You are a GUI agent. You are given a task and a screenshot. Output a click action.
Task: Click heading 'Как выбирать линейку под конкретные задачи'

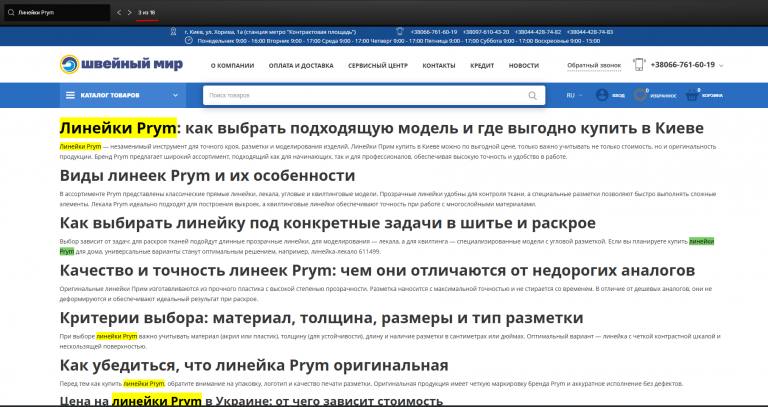328,223
